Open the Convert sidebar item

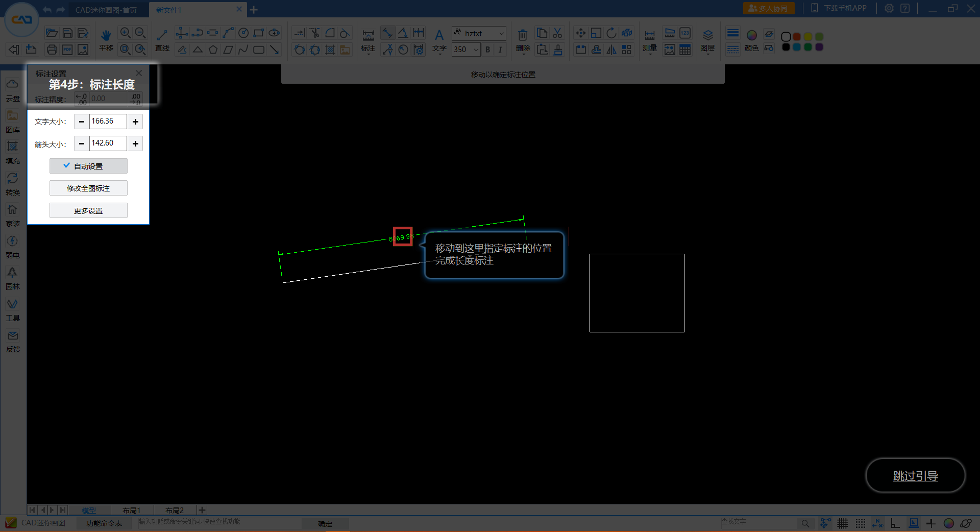(x=13, y=184)
